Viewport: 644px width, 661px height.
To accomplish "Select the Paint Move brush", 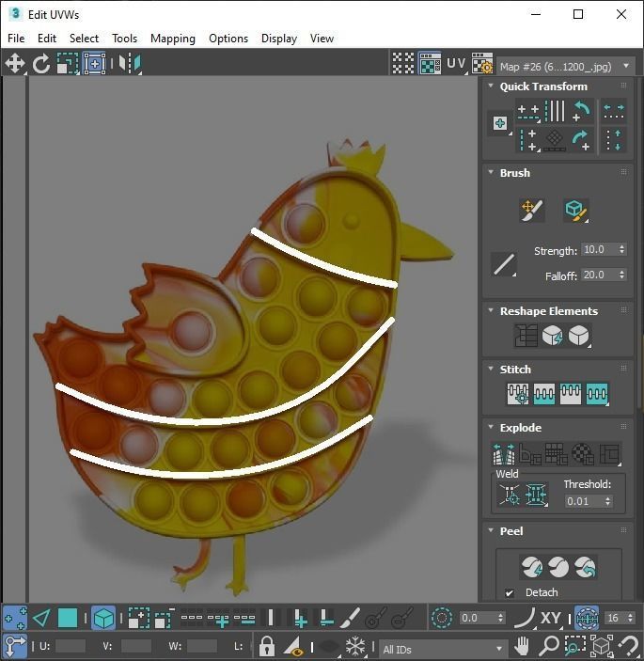I will (x=531, y=210).
